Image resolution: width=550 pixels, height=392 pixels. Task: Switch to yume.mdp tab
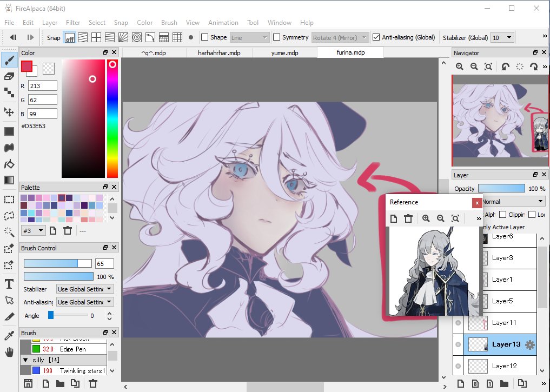tap(284, 53)
